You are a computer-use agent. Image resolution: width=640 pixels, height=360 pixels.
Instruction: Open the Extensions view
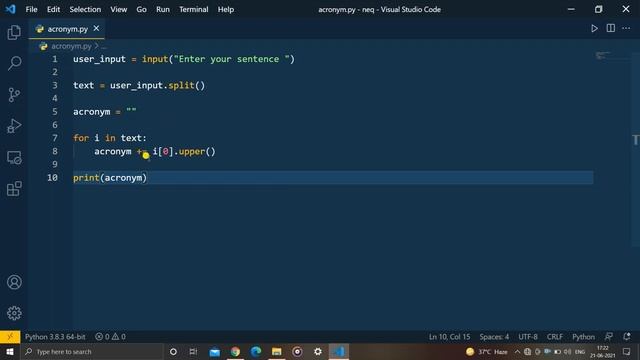click(x=14, y=189)
